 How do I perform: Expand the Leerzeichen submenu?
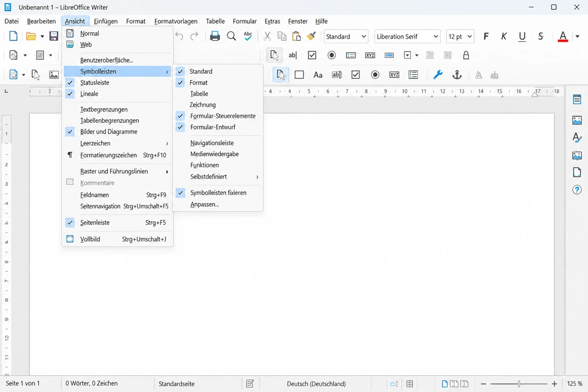[118, 143]
